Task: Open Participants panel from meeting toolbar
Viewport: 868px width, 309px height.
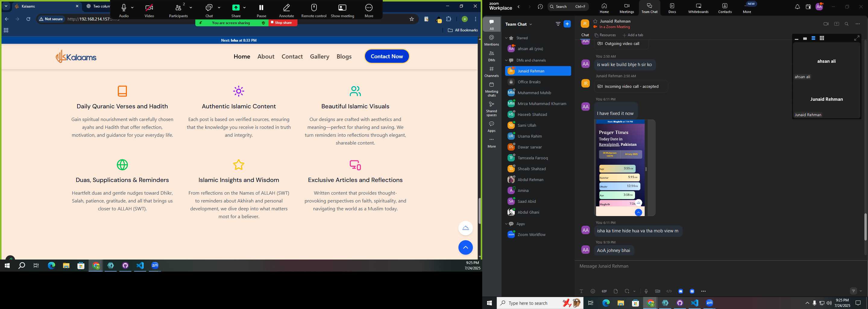Action: pyautogui.click(x=179, y=11)
